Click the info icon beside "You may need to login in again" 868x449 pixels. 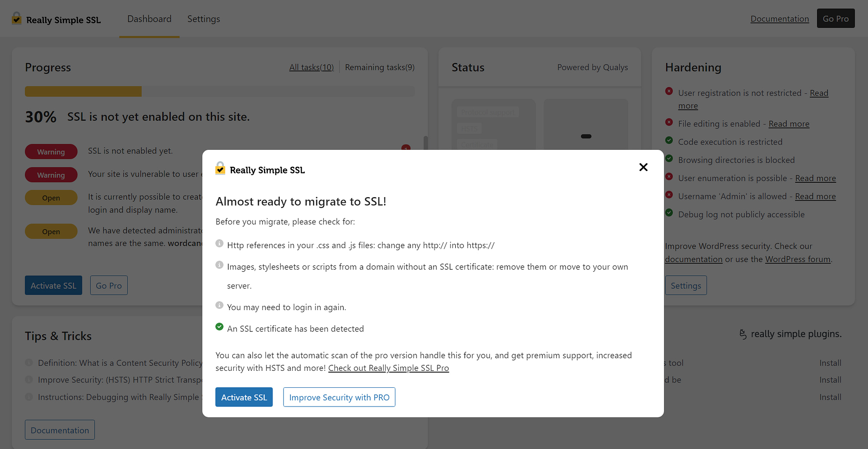219,305
